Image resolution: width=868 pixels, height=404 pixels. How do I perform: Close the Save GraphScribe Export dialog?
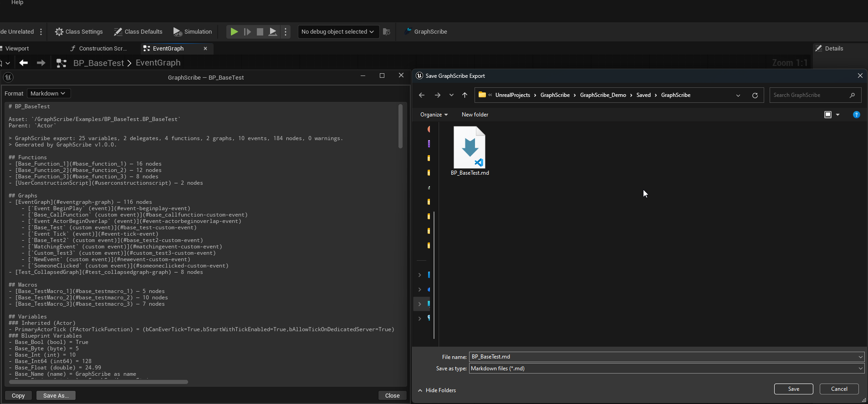pyautogui.click(x=860, y=76)
